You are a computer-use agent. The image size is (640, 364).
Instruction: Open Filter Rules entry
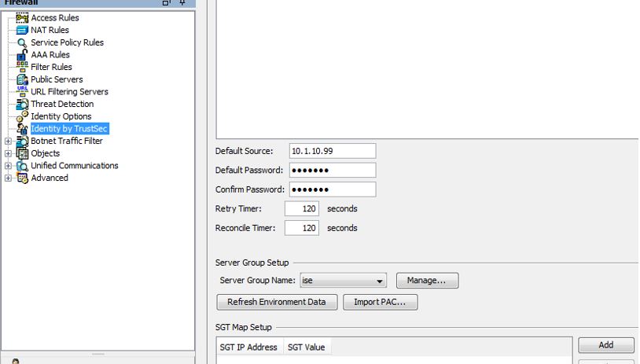click(x=51, y=67)
